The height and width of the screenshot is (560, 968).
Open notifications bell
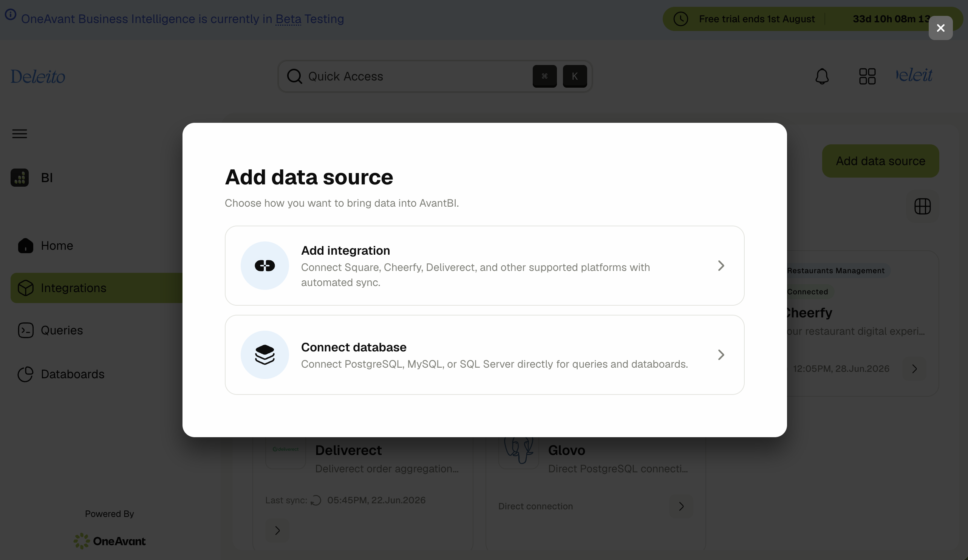tap(822, 76)
